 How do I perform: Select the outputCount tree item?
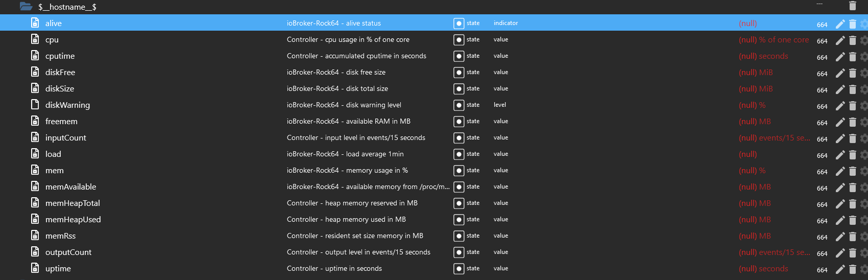point(68,252)
